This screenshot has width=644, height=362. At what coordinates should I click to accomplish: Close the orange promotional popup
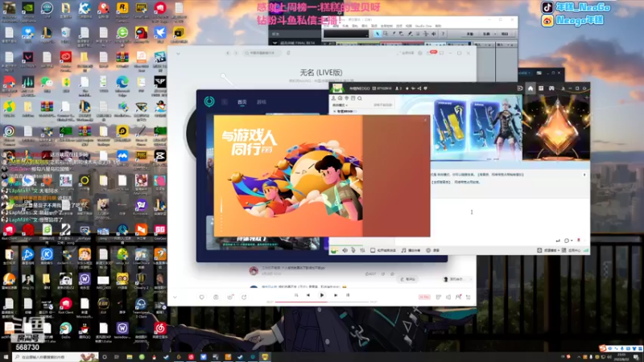pos(425,120)
